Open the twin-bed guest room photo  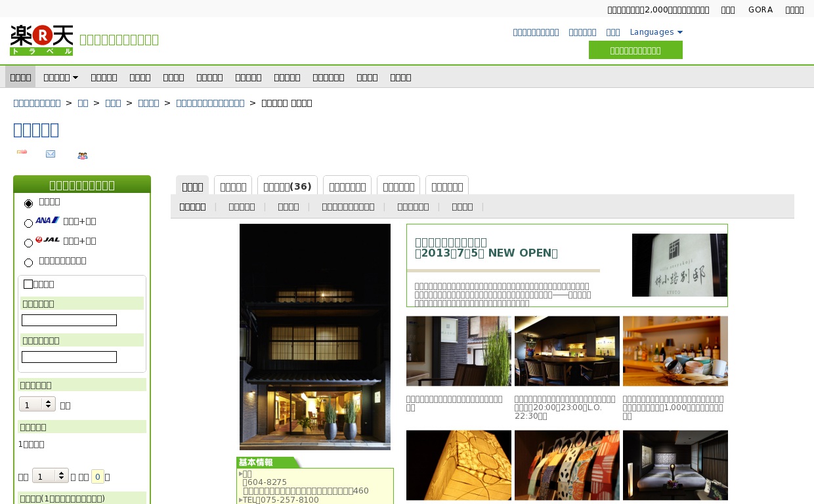click(x=675, y=465)
